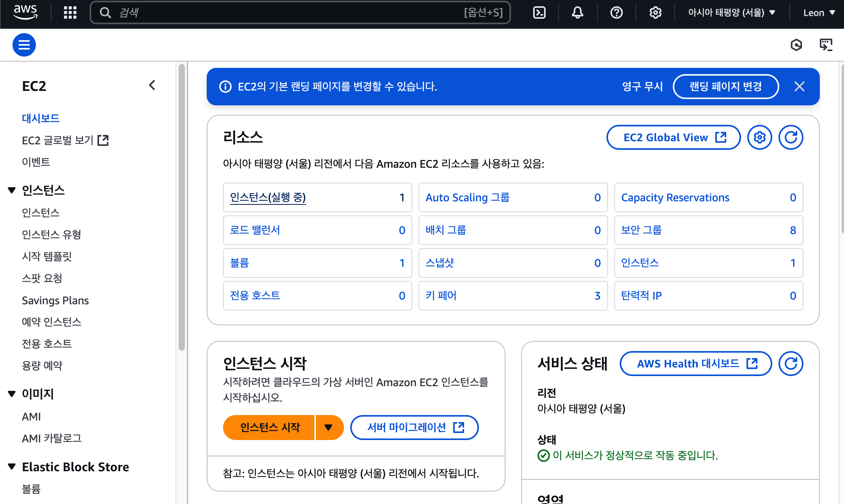Open the Asia Pacific (Seoul) region dropdown
The image size is (844, 504).
point(731,13)
